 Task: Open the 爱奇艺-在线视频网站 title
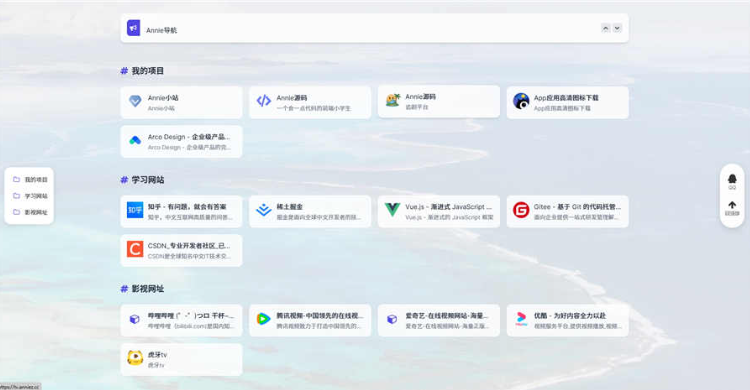click(x=447, y=316)
